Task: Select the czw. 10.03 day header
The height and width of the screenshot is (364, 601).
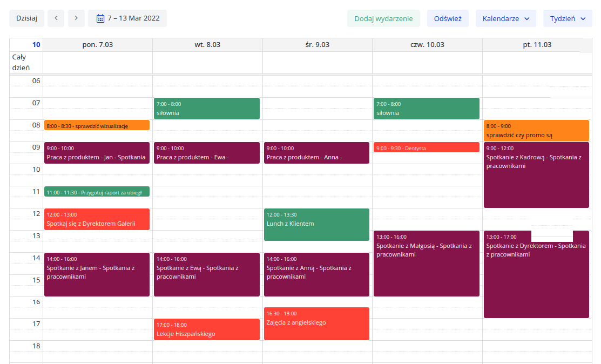Action: pyautogui.click(x=427, y=45)
